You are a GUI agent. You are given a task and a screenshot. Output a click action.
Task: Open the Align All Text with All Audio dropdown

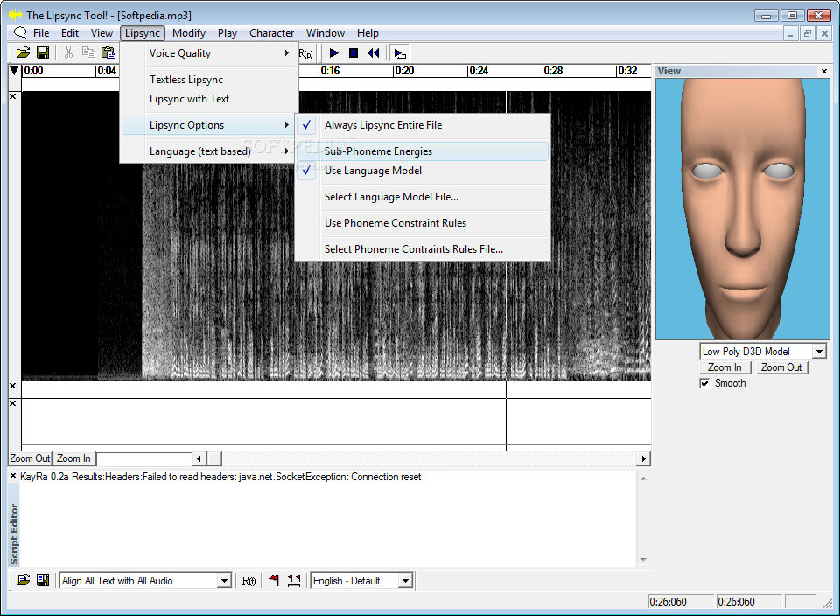coord(225,581)
